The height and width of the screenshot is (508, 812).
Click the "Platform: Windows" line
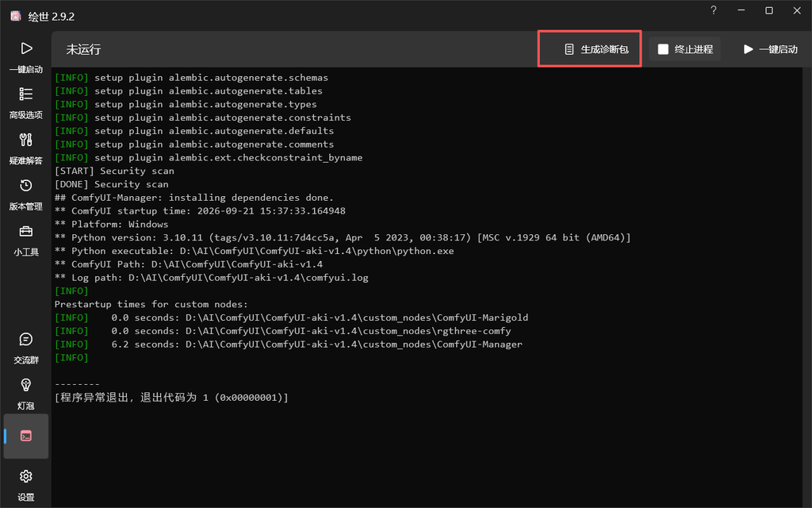111,225
